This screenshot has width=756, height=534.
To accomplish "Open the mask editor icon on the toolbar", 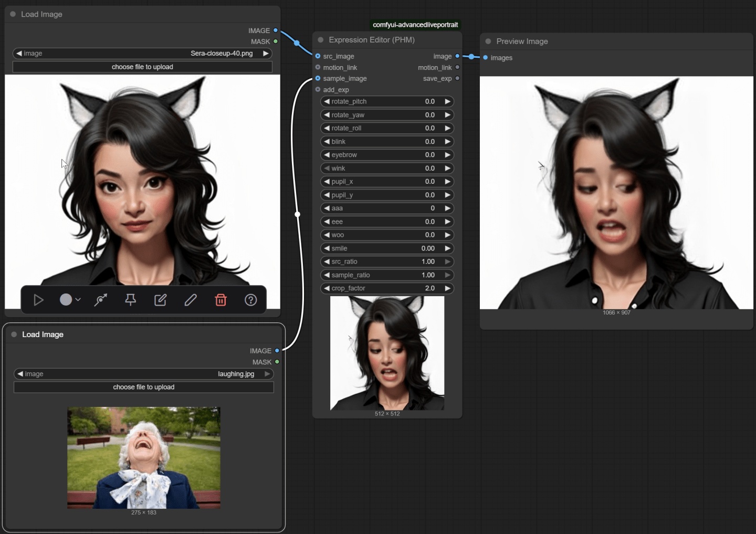I will (x=160, y=300).
